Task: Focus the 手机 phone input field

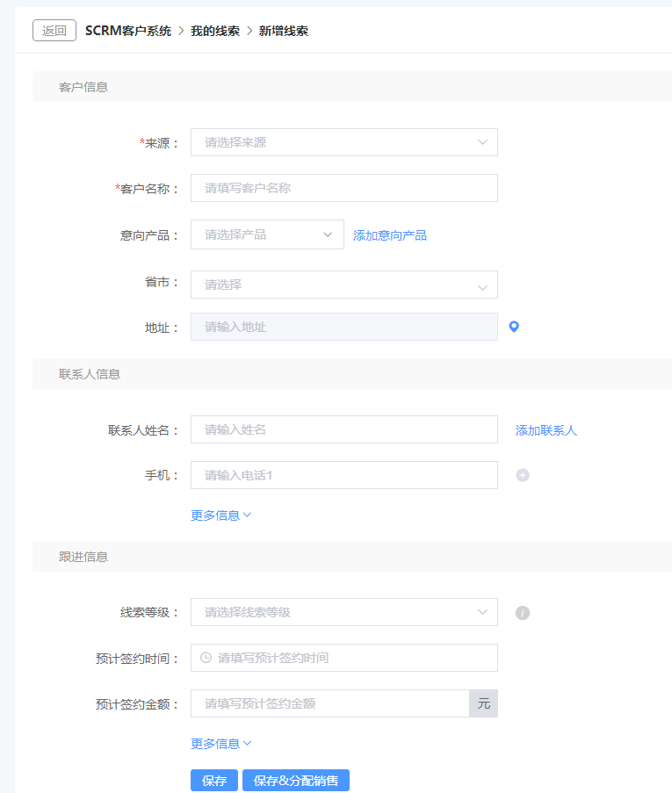Action: coord(344,475)
